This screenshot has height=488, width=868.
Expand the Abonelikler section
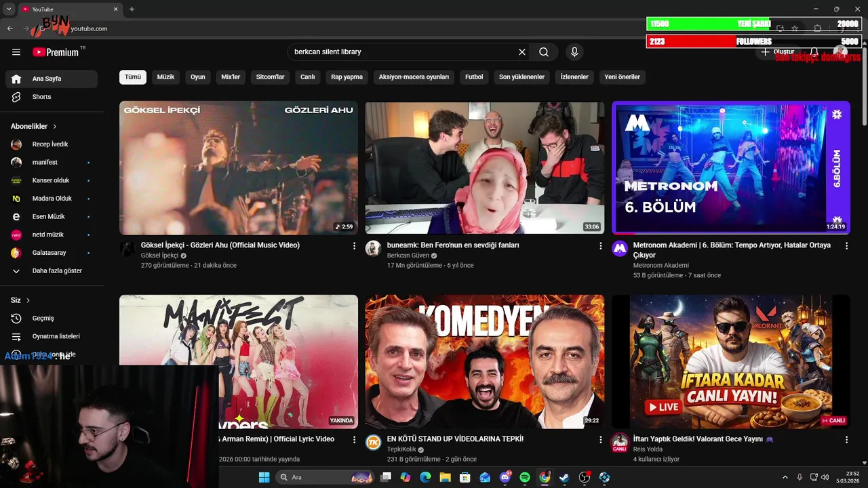(34, 126)
